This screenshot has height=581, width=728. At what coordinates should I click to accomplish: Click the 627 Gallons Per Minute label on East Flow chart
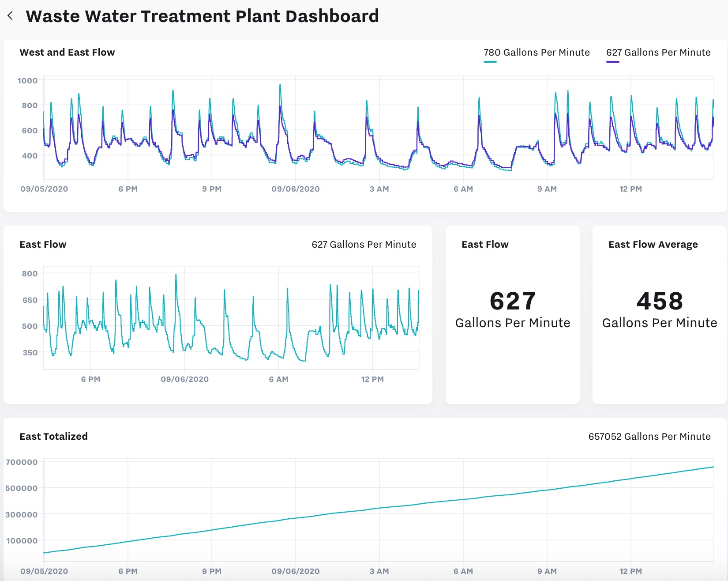point(364,244)
